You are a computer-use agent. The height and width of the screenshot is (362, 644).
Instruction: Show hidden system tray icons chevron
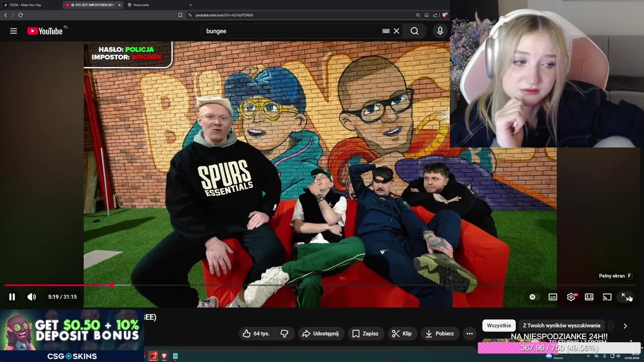point(588,356)
